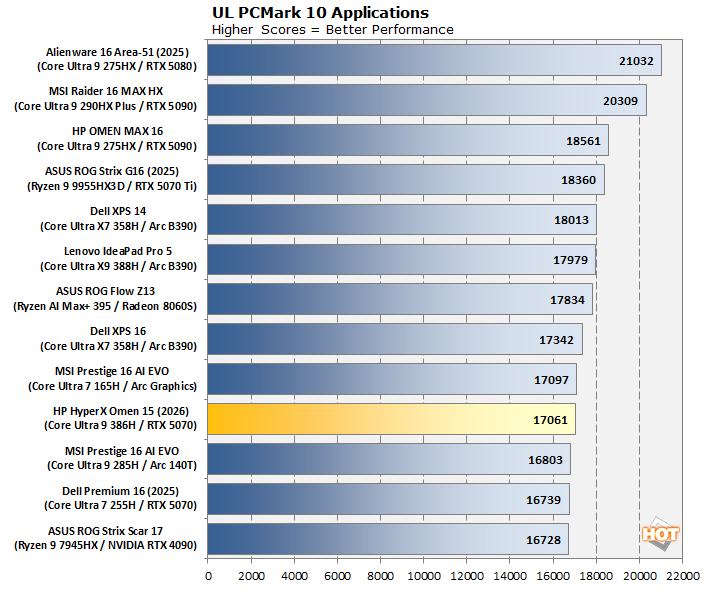Click the x-axis tick label 22000
The image size is (708, 594).
[x=683, y=576]
